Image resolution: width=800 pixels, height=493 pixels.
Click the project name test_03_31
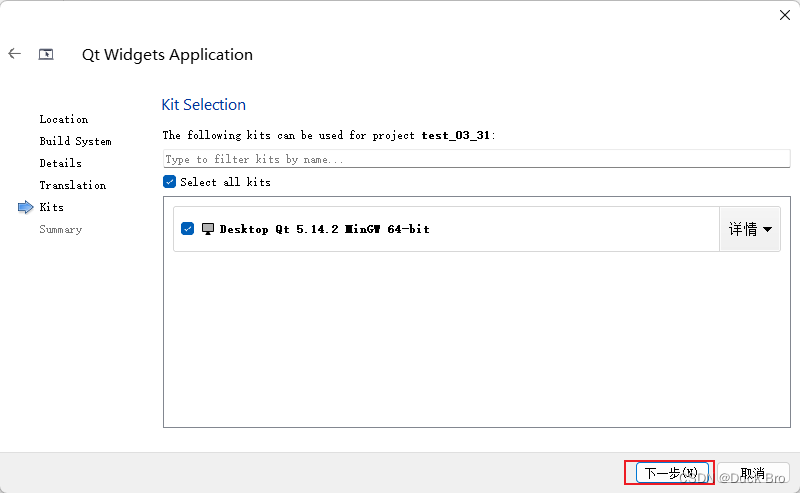(456, 135)
